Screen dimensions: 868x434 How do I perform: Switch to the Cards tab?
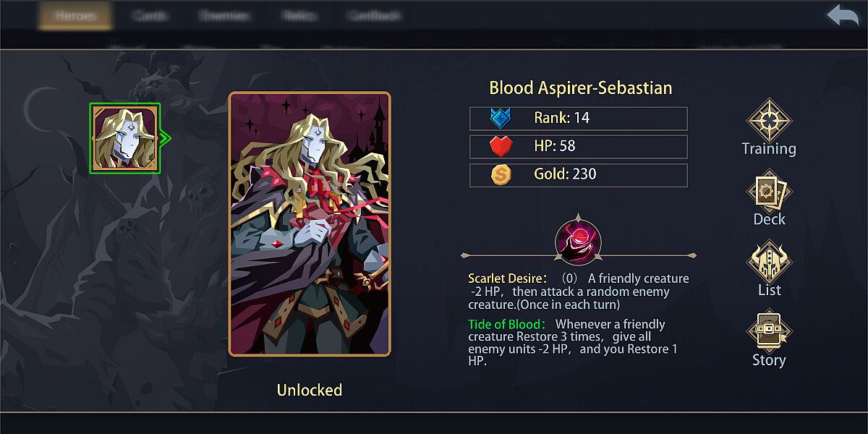point(150,16)
